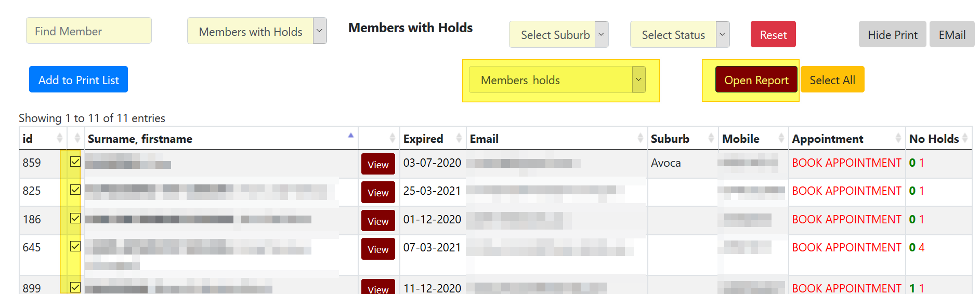This screenshot has height=294, width=980.
Task: Sort table by id column arrows
Action: point(60,138)
